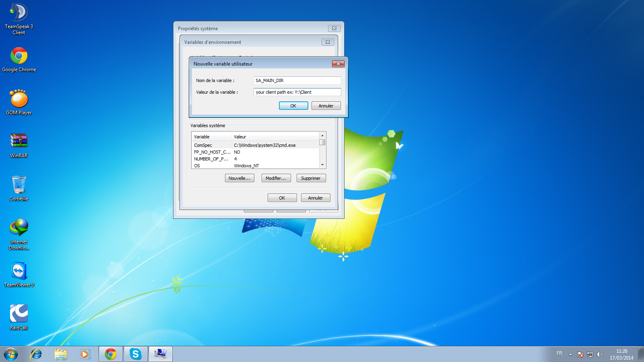The height and width of the screenshot is (362, 644).
Task: Open the network status tray icon
Action: pyautogui.click(x=590, y=354)
